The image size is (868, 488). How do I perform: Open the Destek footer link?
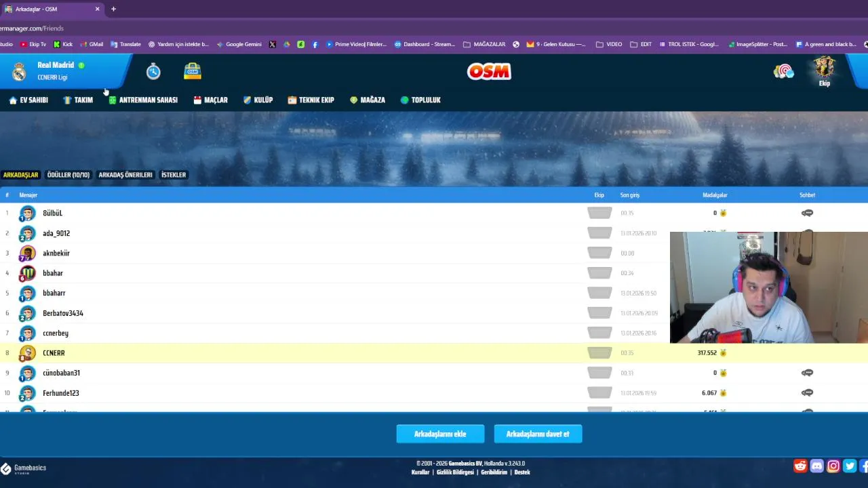(x=522, y=472)
